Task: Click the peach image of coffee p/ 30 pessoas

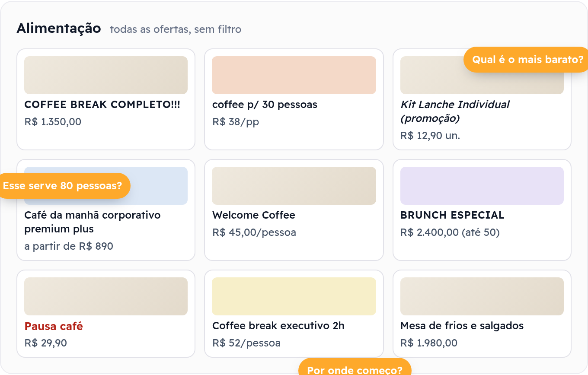Action: (x=294, y=75)
